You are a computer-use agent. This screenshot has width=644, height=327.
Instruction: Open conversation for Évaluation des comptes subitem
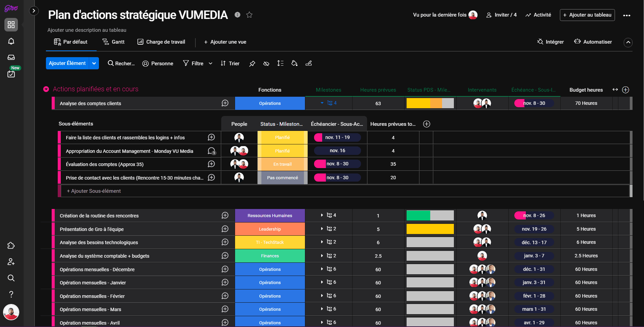pos(211,164)
